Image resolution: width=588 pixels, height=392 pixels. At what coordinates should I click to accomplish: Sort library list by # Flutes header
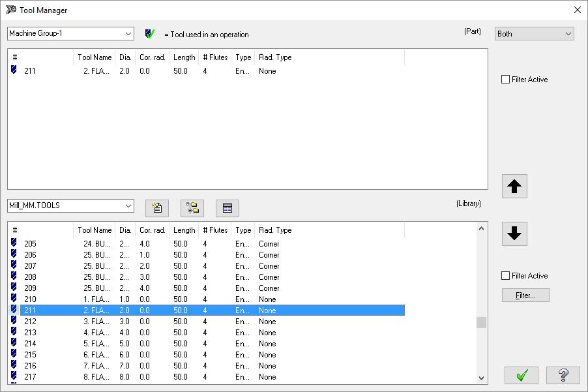215,230
